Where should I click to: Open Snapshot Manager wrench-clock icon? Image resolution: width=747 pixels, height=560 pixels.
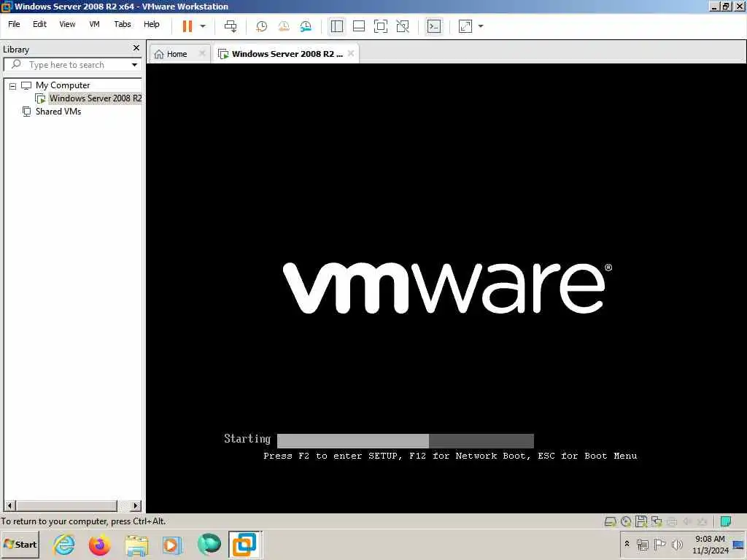(306, 26)
